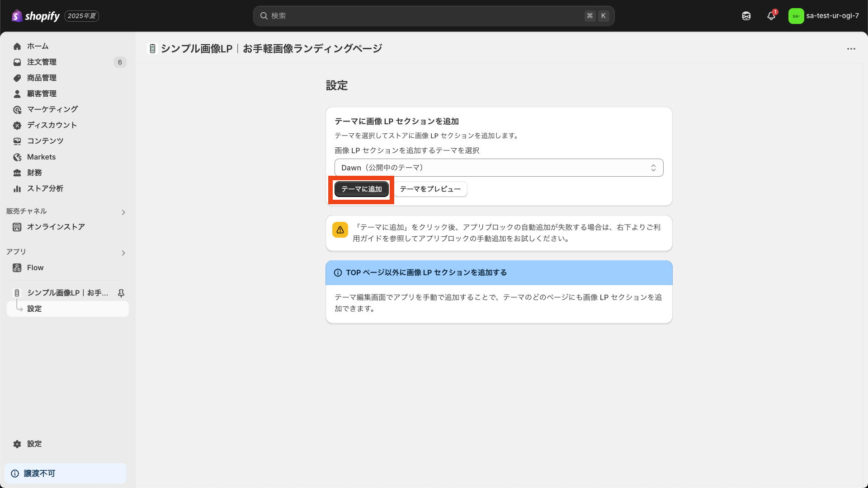Open the Dawn theme selection dropdown

499,167
